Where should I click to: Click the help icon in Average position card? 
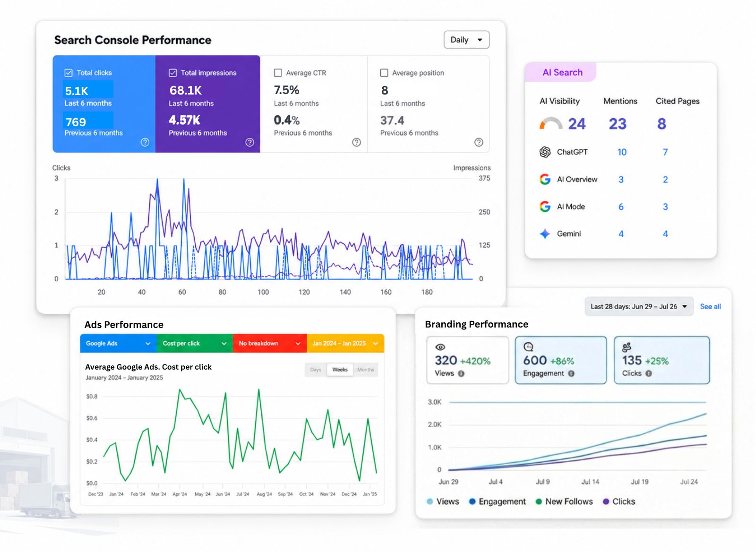(479, 142)
